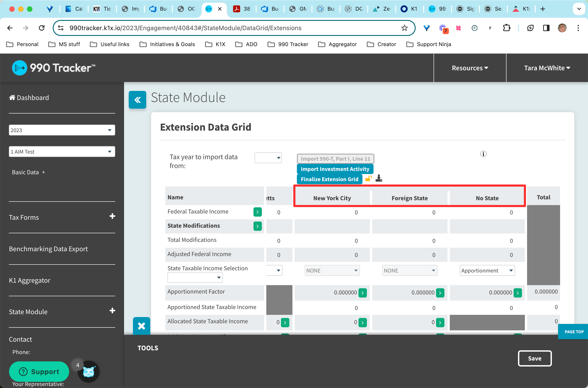The image size is (588, 388).
Task: Bookmark this page with star icon
Action: pyautogui.click(x=404, y=28)
